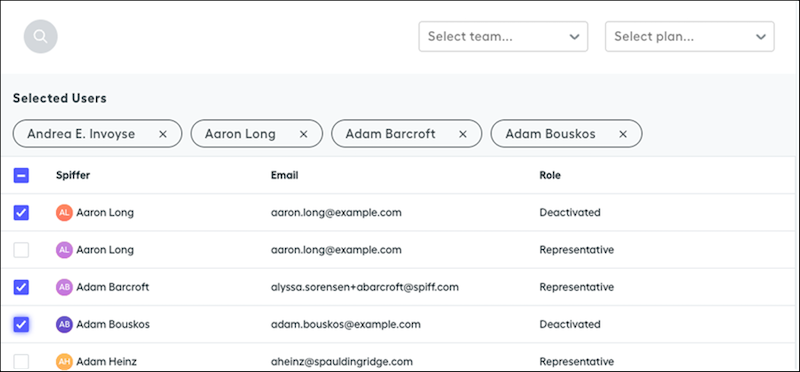800x372 pixels.
Task: Click adam.bouskos@example.com email
Action: coord(346,325)
